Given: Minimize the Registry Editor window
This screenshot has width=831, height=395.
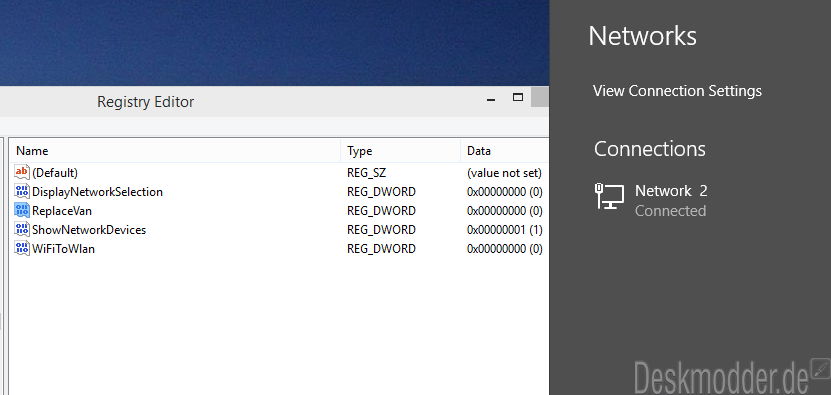Looking at the screenshot, I should tap(491, 99).
